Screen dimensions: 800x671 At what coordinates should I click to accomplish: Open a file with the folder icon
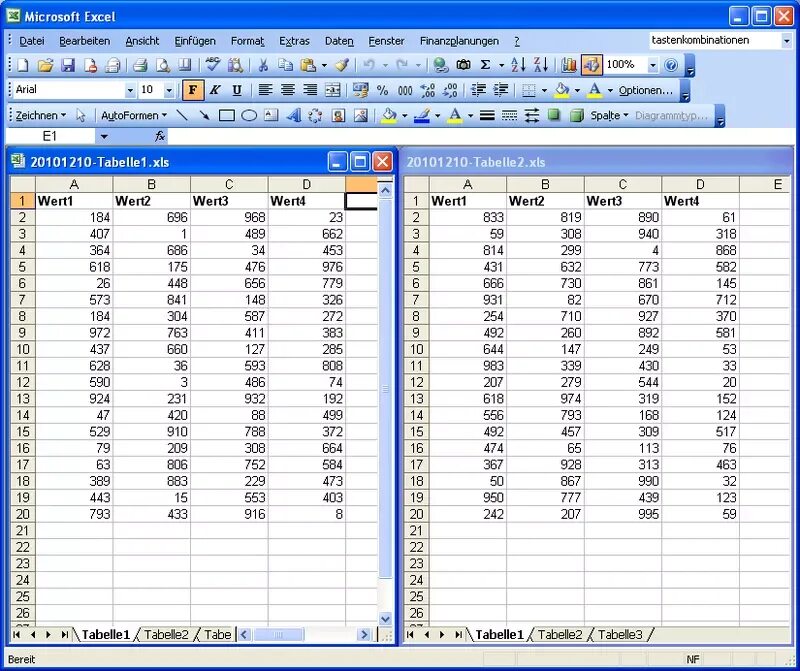45,65
